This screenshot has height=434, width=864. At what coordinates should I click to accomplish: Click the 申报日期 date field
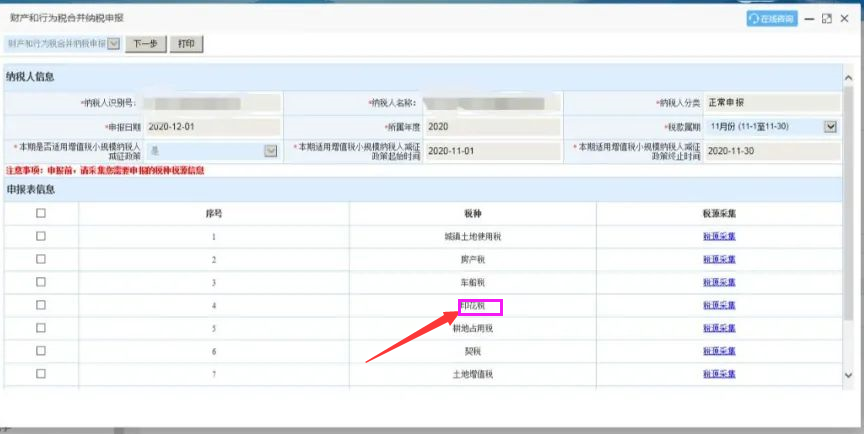click(x=210, y=127)
